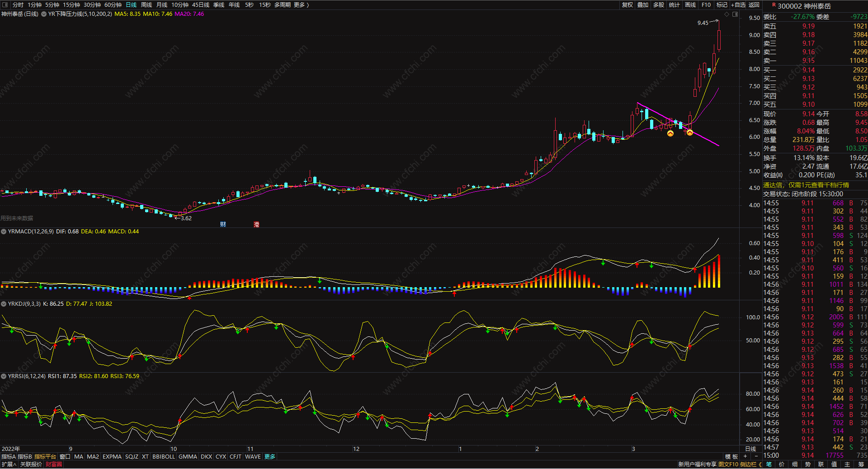Switch to 季线 quarterly chart
The width and height of the screenshot is (868, 469).
219,5
